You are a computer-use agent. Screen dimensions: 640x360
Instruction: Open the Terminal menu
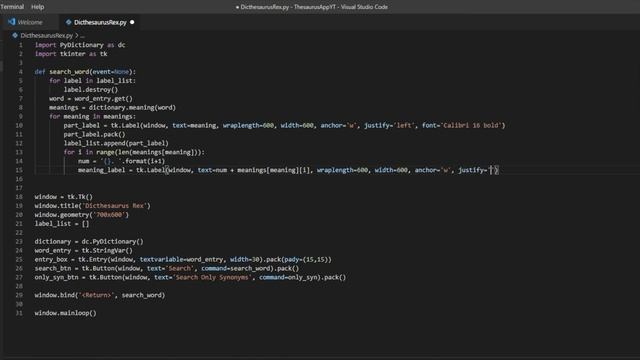pyautogui.click(x=12, y=7)
